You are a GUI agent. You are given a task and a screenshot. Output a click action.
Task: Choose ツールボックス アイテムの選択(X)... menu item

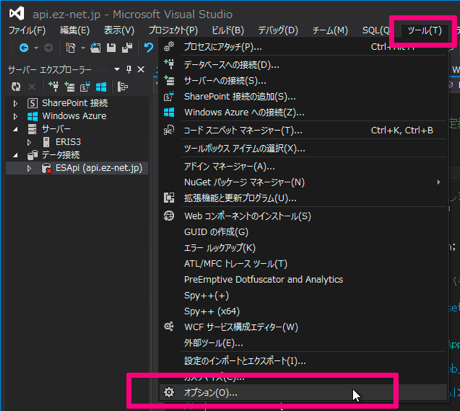303,148
